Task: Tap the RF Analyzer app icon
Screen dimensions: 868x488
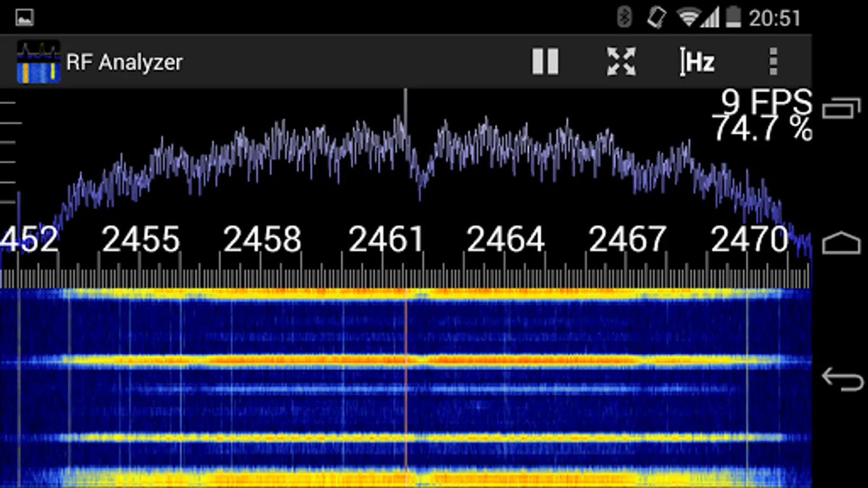Action: click(39, 62)
